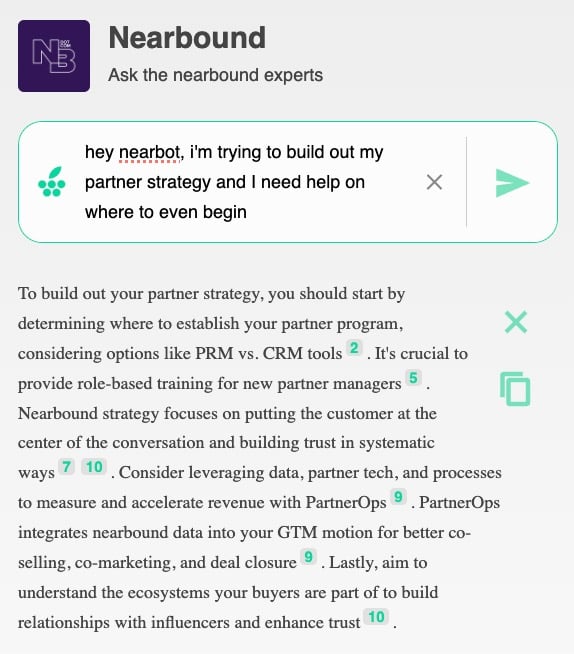This screenshot has height=654, width=574.
Task: Clear the query with the gray X
Action: (434, 182)
